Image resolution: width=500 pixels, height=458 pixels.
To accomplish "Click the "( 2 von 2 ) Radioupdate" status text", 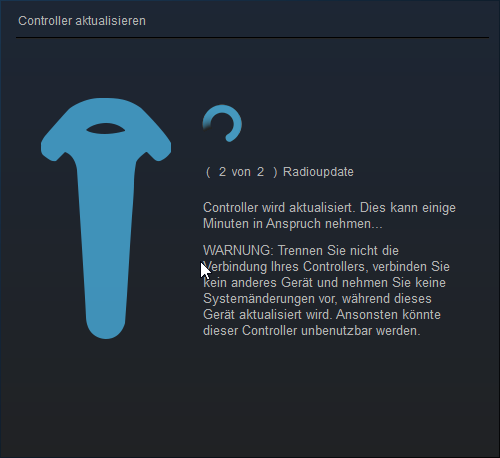I will (x=280, y=172).
